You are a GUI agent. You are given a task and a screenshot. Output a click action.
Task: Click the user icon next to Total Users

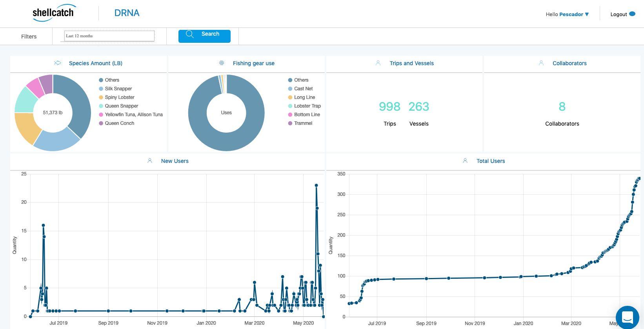click(x=465, y=161)
